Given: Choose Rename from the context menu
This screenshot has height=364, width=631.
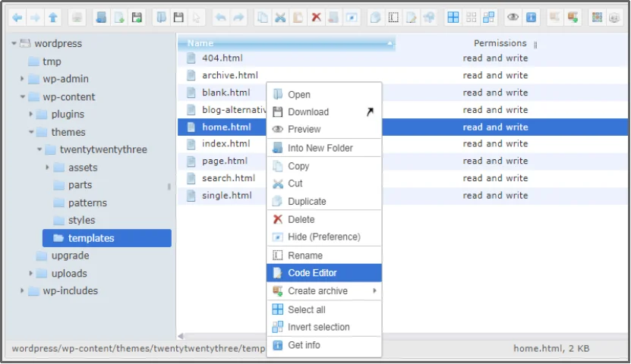Looking at the screenshot, I should [324, 255].
